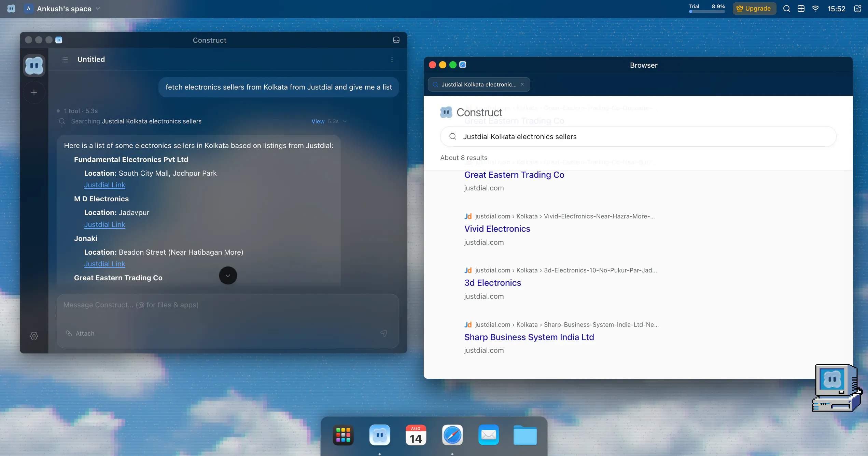Open the Construct app in the dock
Viewport: 868px width, 456px height.
click(380, 435)
